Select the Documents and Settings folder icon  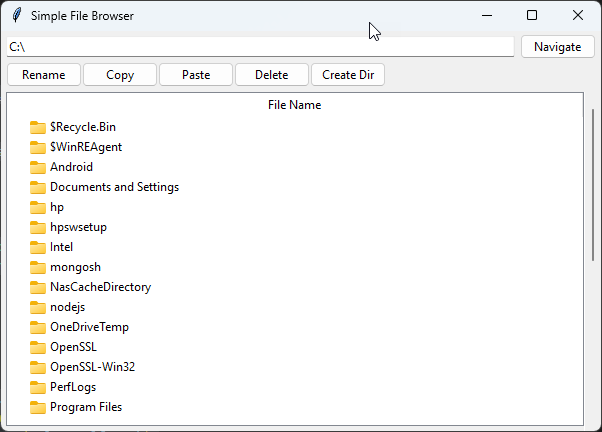point(38,187)
